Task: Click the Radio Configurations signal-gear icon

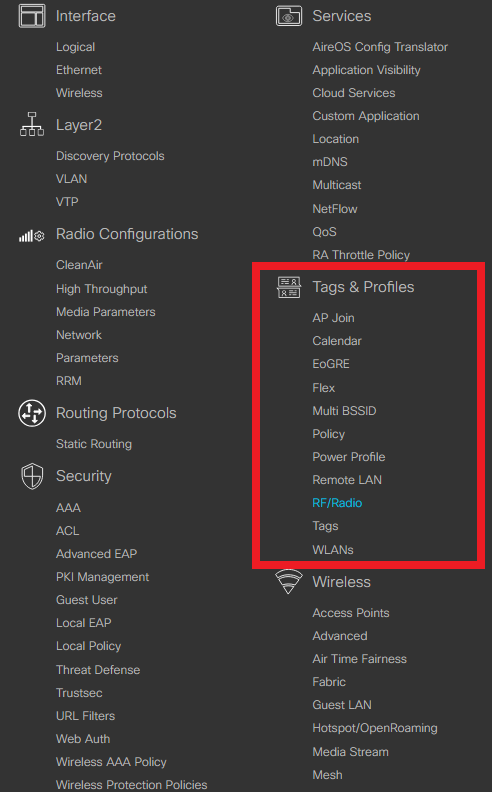Action: coord(32,235)
